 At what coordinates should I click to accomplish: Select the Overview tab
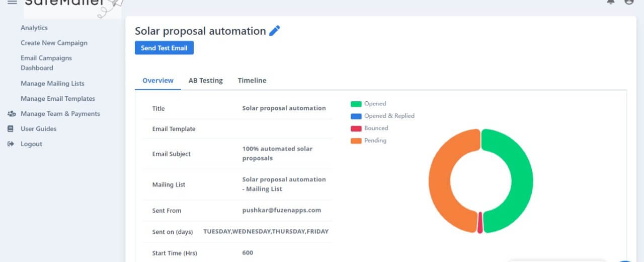tap(158, 81)
